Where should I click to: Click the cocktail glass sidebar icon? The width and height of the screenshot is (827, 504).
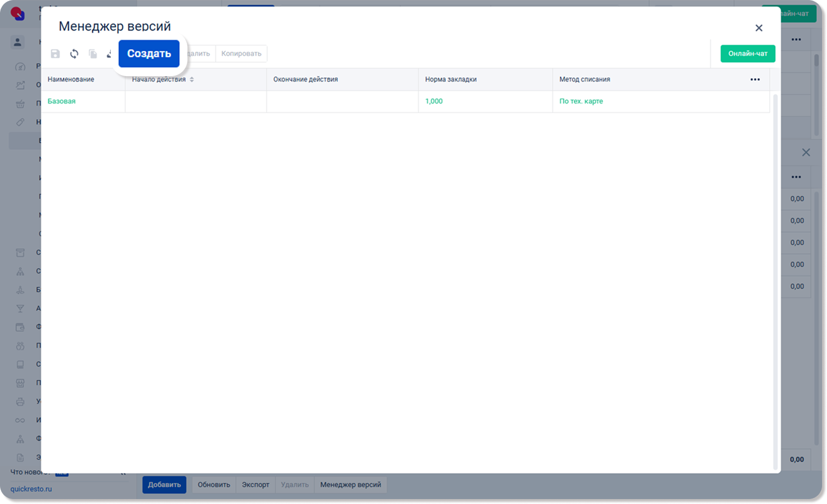[x=20, y=308]
